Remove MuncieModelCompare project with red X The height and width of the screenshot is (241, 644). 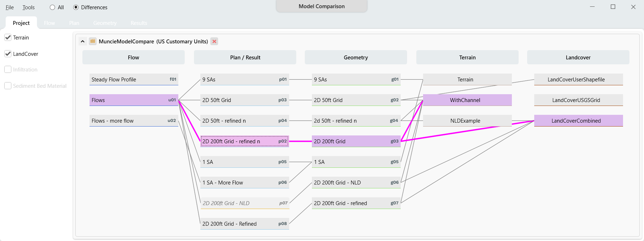click(x=214, y=41)
